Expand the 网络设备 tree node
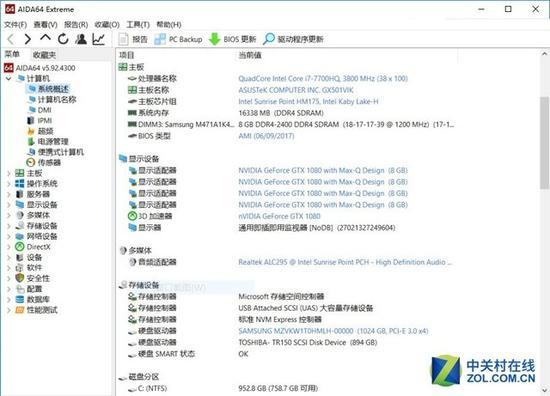Screen dimensions: 550x396 [x=9, y=236]
